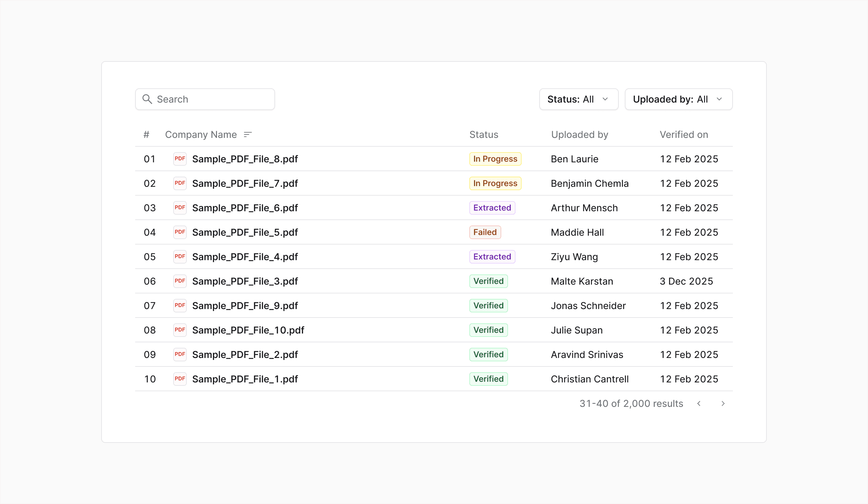Viewport: 868px width, 504px height.
Task: Click the # column header
Action: (x=146, y=135)
